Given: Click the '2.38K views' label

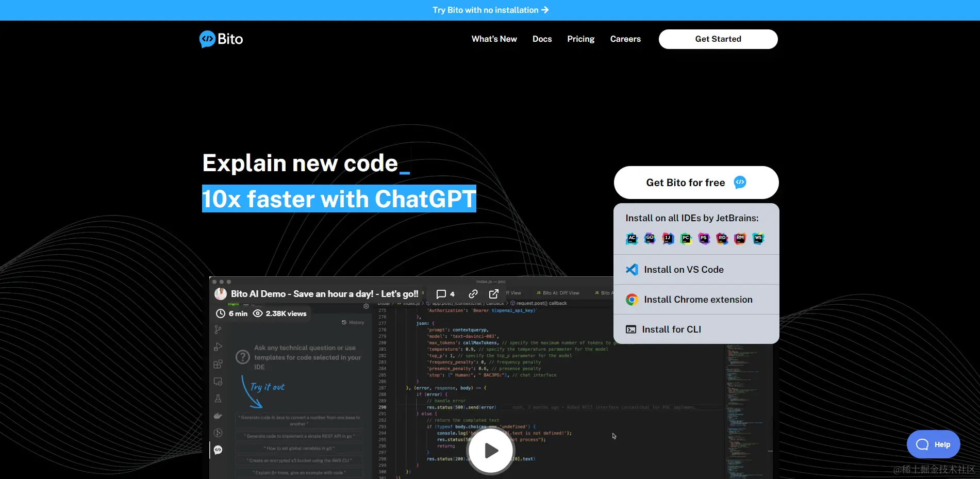Looking at the screenshot, I should click(x=280, y=313).
